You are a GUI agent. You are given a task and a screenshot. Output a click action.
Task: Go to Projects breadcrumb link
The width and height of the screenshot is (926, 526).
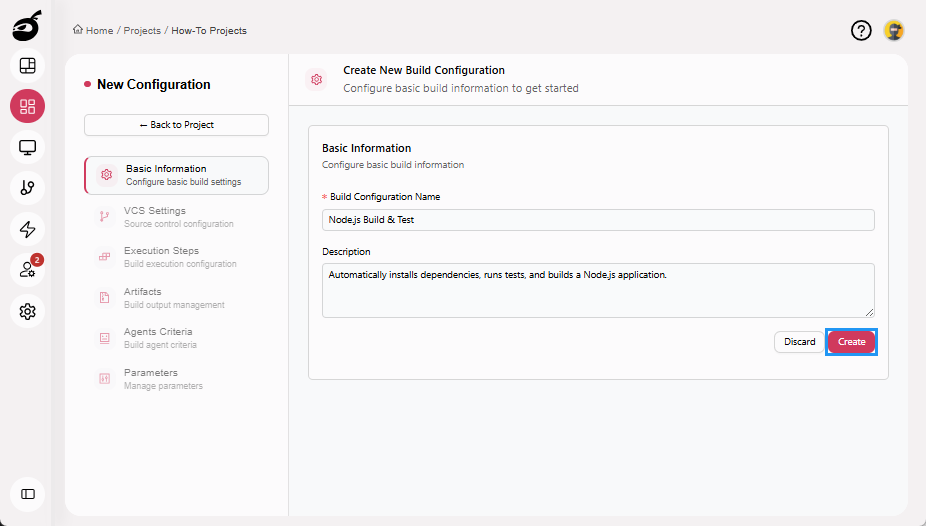tap(142, 31)
